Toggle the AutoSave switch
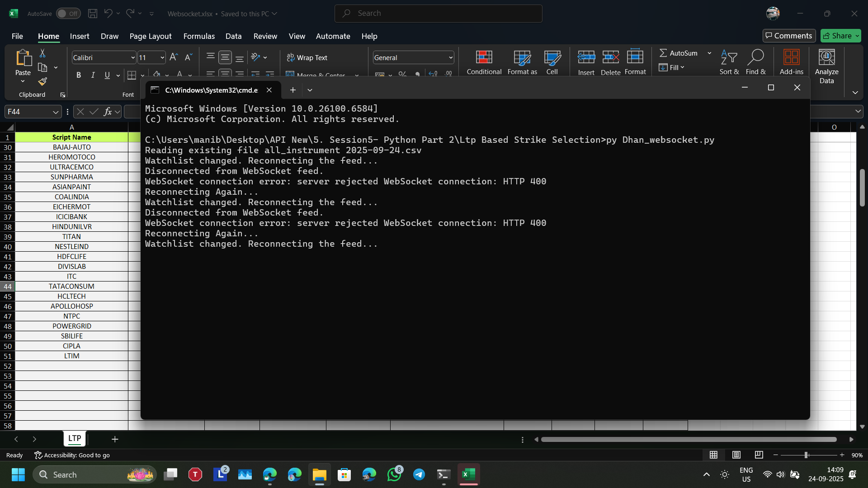 (x=68, y=14)
